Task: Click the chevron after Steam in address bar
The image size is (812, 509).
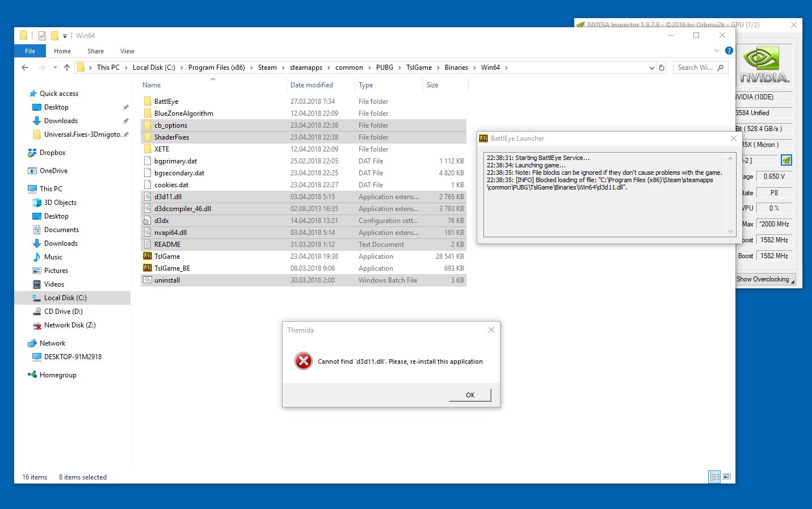Action: (283, 68)
